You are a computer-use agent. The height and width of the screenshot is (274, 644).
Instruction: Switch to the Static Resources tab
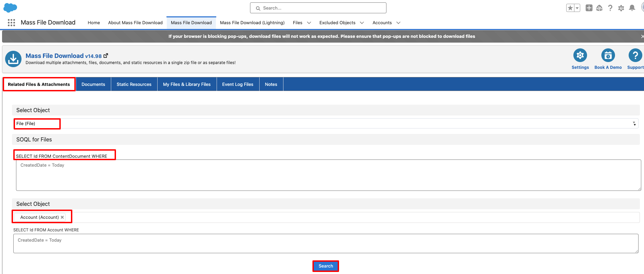(x=134, y=84)
